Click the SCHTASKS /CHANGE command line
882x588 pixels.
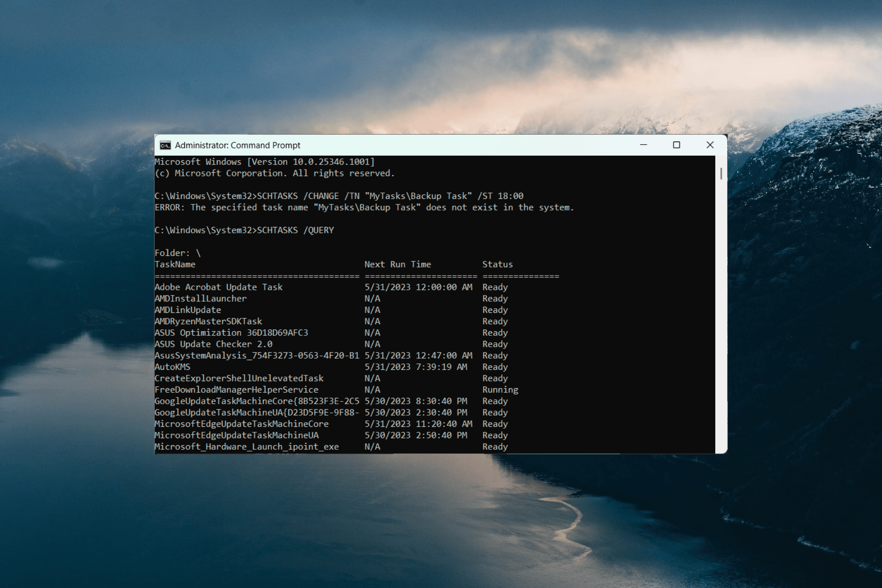pos(339,196)
